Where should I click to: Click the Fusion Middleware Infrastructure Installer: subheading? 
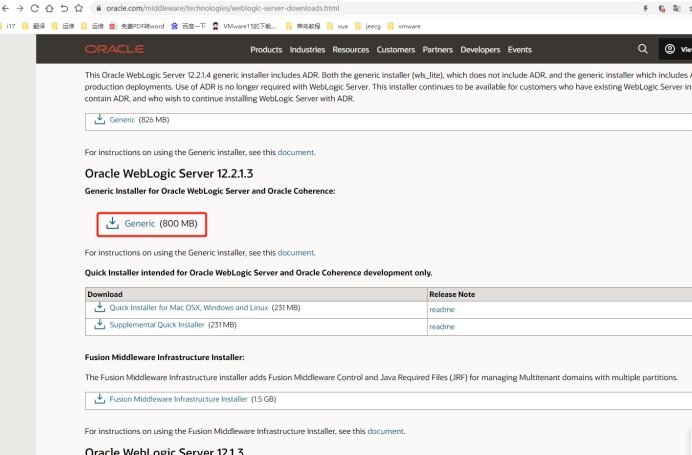click(165, 357)
